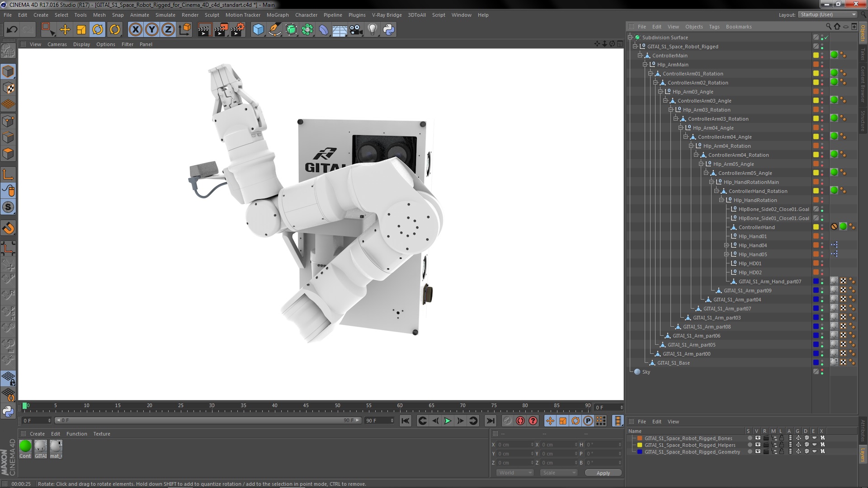Open the Character menu
The image size is (868, 488).
[305, 14]
